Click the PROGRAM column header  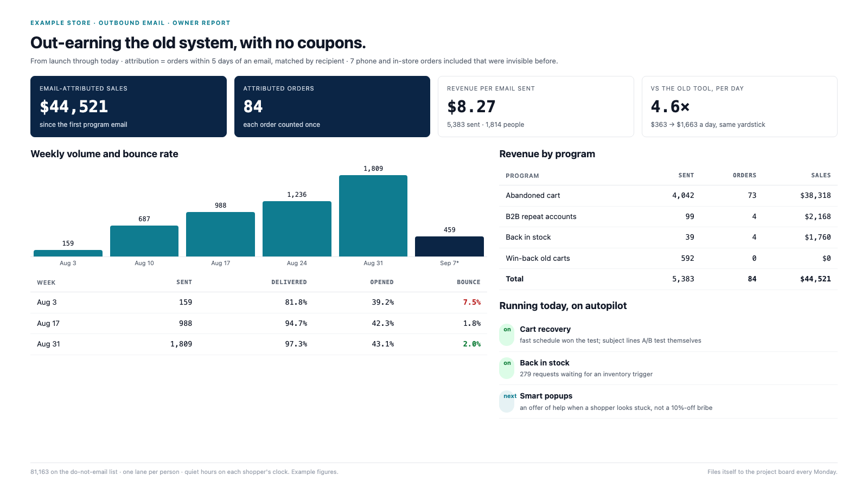(x=522, y=176)
